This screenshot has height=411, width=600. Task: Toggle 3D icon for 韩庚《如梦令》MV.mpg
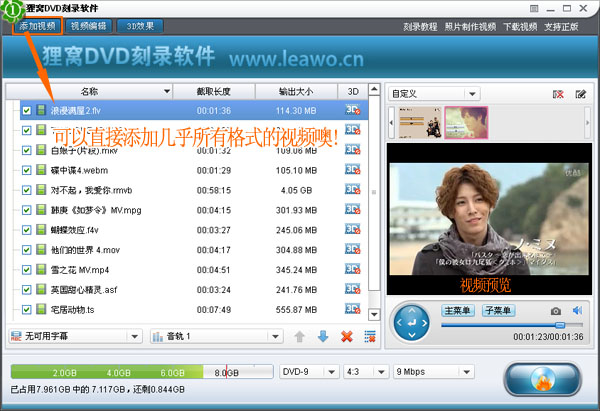coord(352,209)
